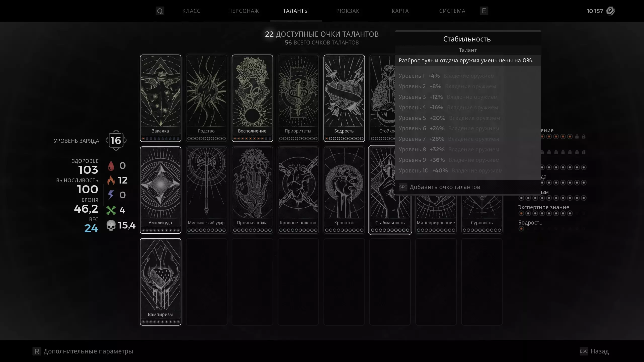644x362 pixels.
Task: Click the lightning bolt resistance icon
Action: coord(111,195)
